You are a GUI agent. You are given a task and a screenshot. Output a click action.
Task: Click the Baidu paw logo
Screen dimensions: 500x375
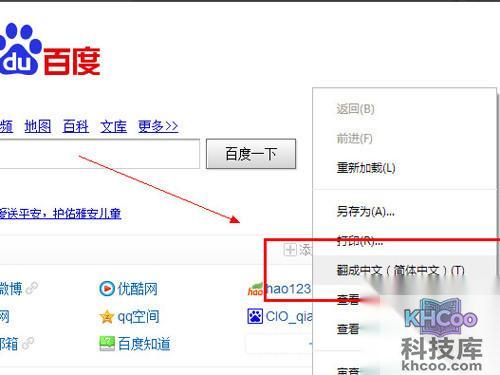point(20,49)
